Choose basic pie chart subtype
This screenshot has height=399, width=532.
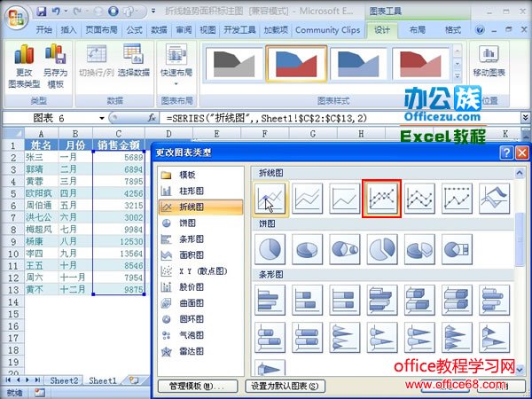click(270, 249)
